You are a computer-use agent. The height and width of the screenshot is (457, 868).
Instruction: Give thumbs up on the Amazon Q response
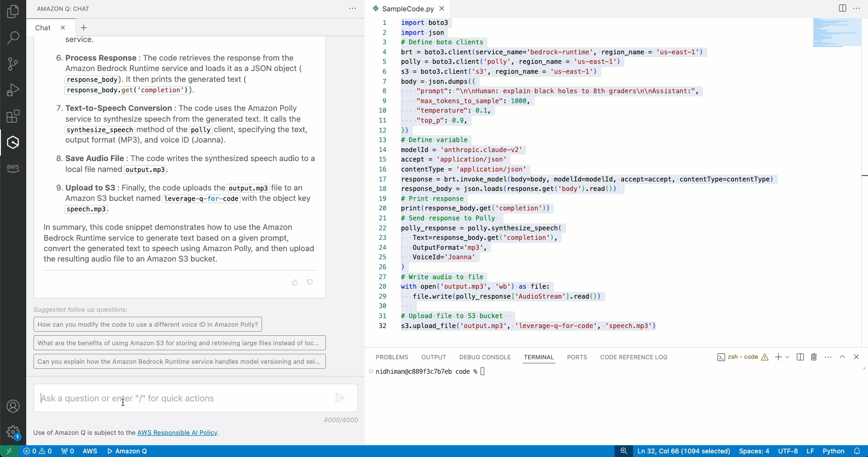pyautogui.click(x=295, y=282)
